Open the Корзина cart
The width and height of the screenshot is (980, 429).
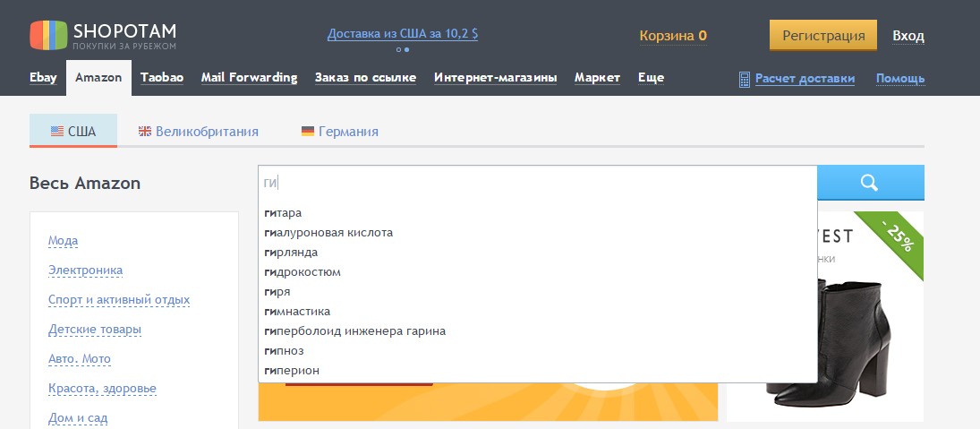click(673, 36)
